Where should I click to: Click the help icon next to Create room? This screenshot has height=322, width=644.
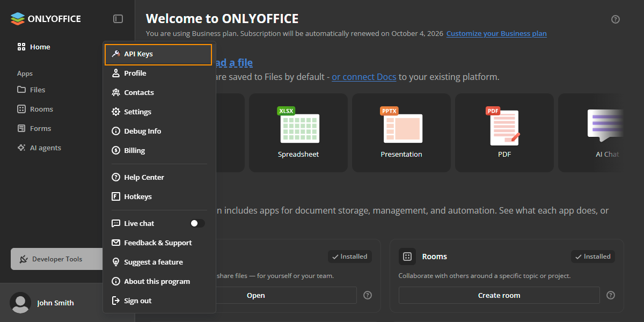pyautogui.click(x=611, y=295)
